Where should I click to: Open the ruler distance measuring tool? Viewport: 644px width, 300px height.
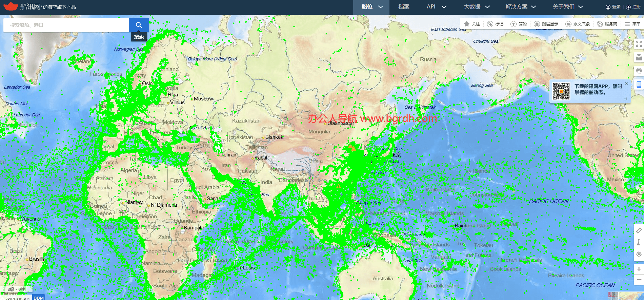coord(639,231)
